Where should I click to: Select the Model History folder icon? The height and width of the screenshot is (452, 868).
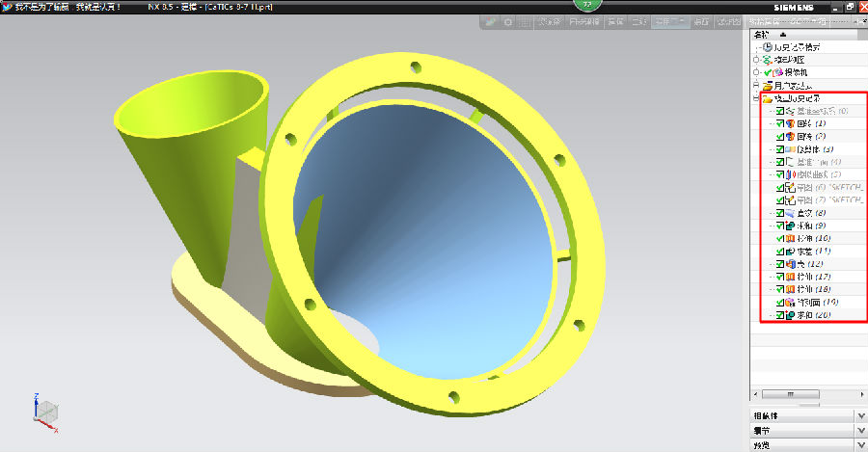coord(768,98)
